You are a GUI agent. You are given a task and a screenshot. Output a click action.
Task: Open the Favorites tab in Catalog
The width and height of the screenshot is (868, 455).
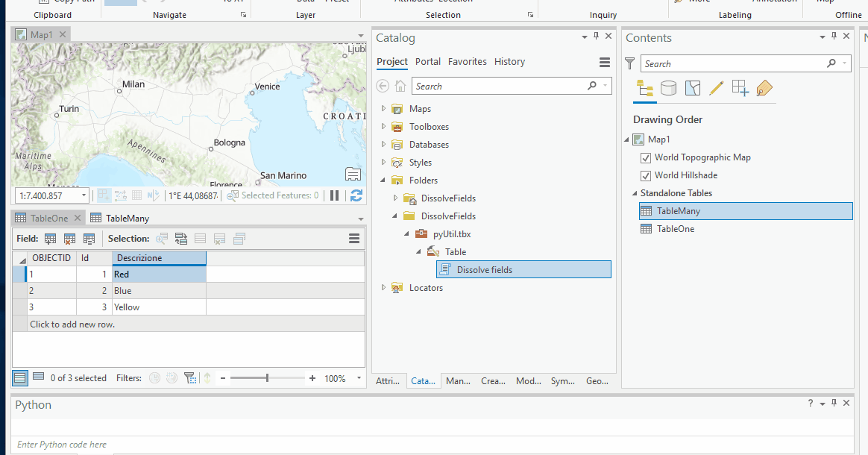(468, 61)
